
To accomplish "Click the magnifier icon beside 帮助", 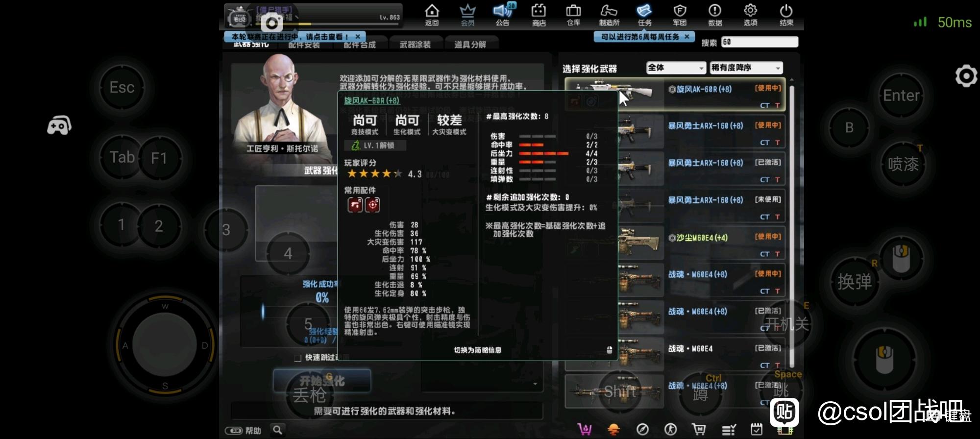I will (278, 430).
